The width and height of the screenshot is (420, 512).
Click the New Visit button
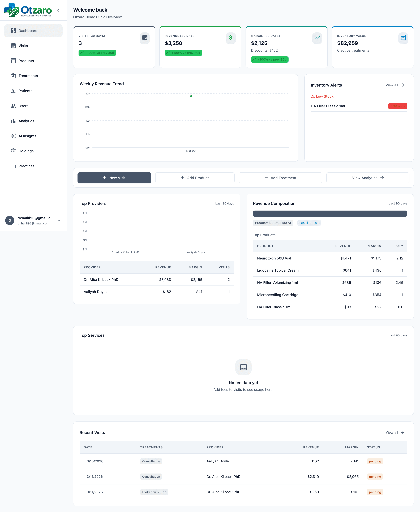(114, 178)
